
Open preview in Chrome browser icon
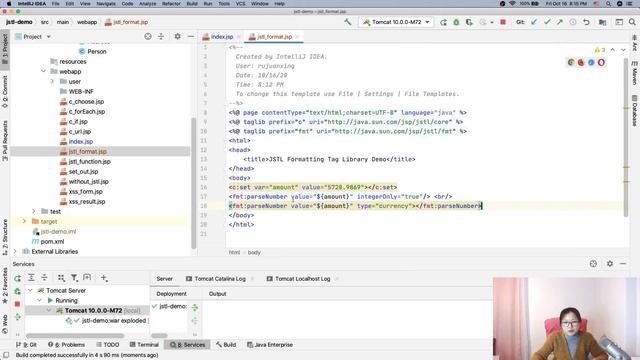pos(571,62)
